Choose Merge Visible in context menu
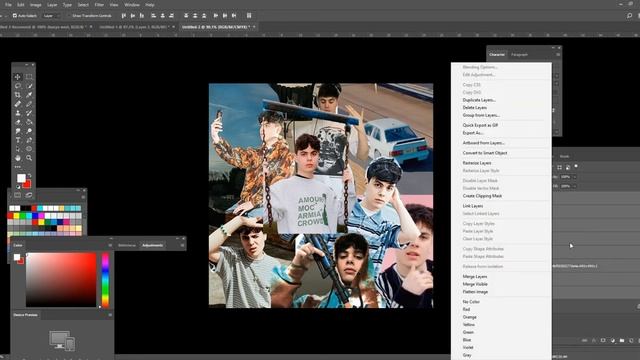Screen dimensions: 640x360 point(475,284)
